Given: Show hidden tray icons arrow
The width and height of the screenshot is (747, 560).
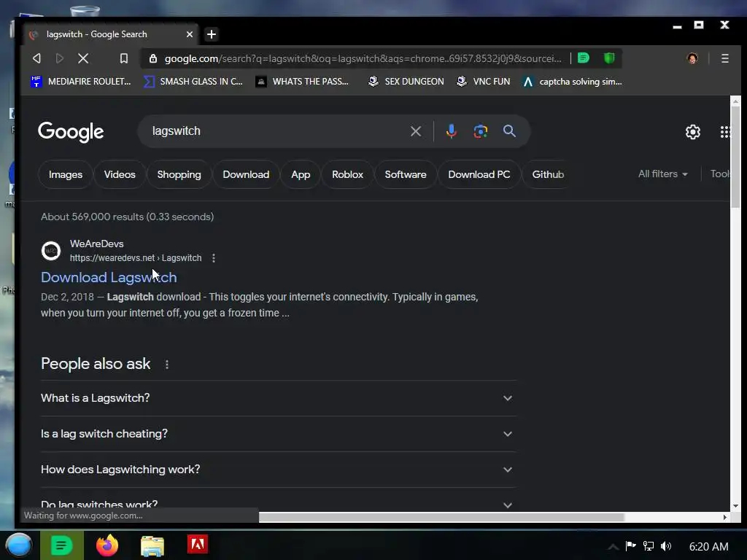Looking at the screenshot, I should [613, 547].
